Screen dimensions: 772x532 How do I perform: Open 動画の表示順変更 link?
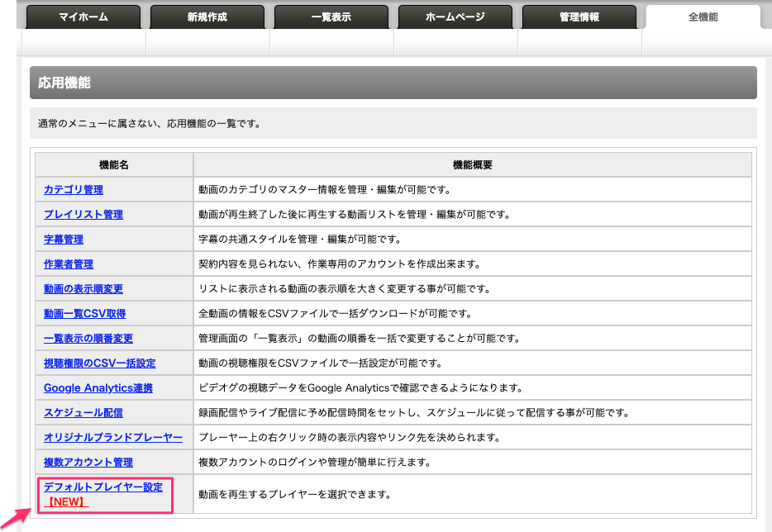tap(83, 289)
